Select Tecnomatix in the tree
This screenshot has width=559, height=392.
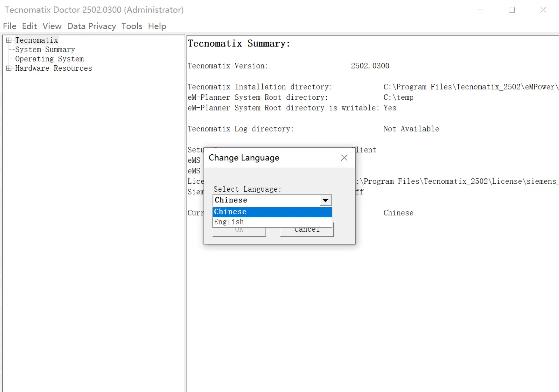tap(37, 40)
